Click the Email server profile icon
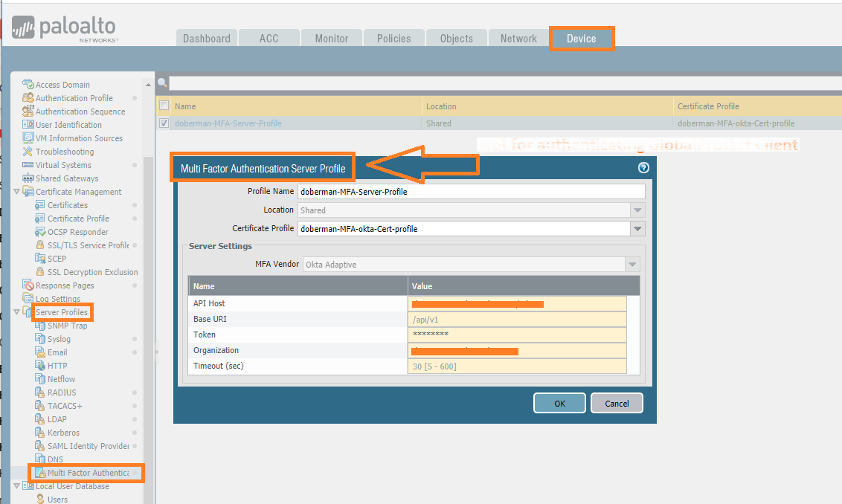 tap(39, 352)
